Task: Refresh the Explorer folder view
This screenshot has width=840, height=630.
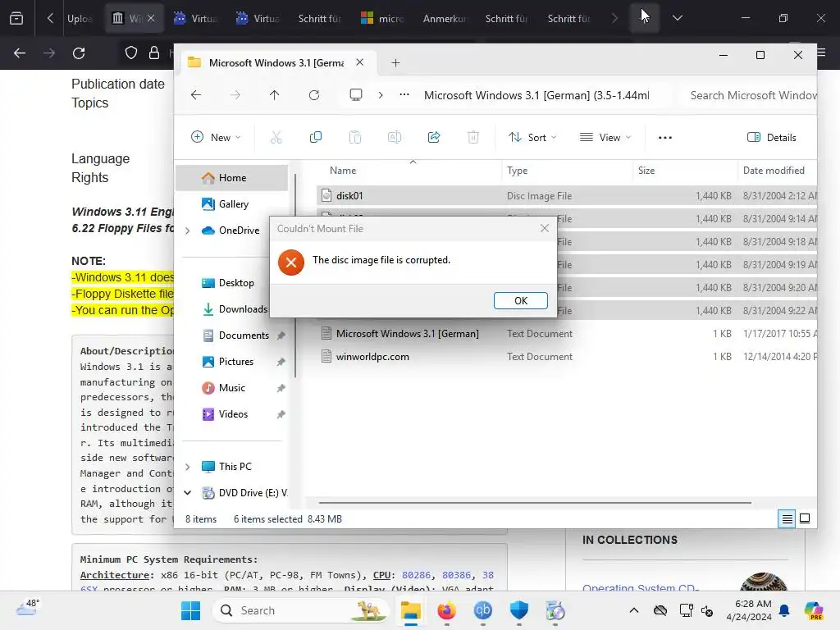Action: (314, 95)
